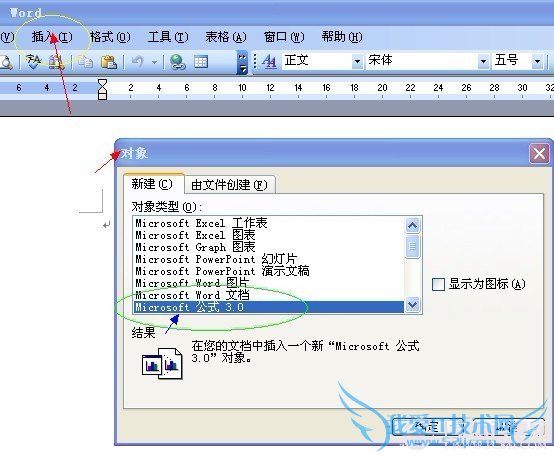Image resolution: width=554 pixels, height=457 pixels.
Task: Click the Paste clipboard icon
Action: [109, 62]
